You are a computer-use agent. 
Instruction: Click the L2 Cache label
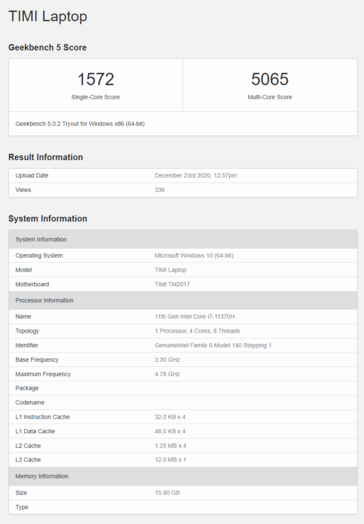tap(28, 446)
